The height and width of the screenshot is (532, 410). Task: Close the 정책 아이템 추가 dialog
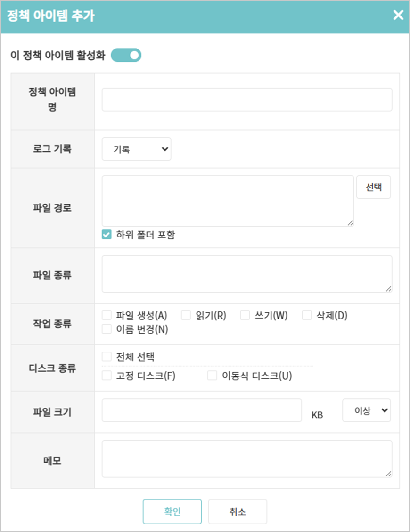(x=398, y=15)
